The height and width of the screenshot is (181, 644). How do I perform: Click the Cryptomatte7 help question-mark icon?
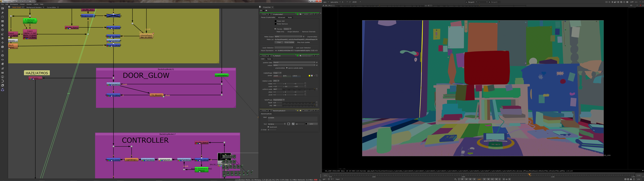point(313,14)
